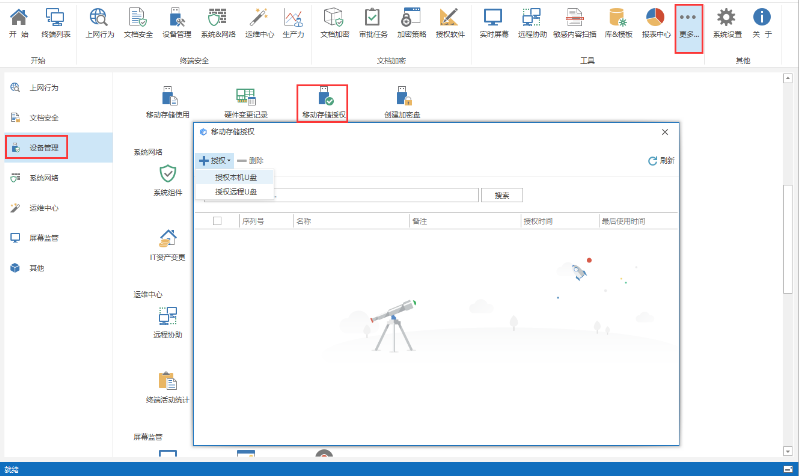Open 文档加密 cube icon
Image resolution: width=799 pixels, height=476 pixels.
[335, 23]
